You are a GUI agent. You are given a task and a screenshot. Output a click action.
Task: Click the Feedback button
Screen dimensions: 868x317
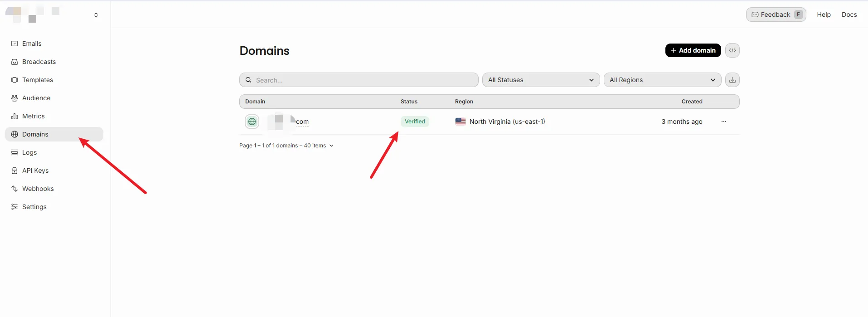pos(776,15)
